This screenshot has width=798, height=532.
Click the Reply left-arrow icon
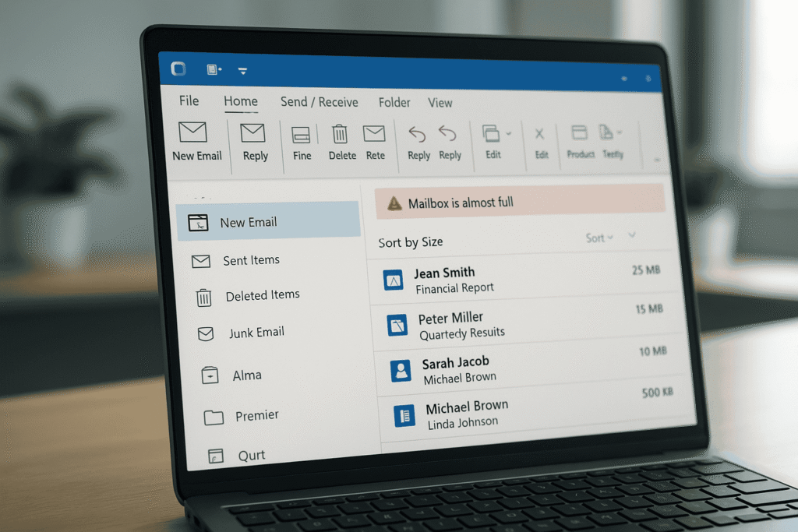[418, 135]
